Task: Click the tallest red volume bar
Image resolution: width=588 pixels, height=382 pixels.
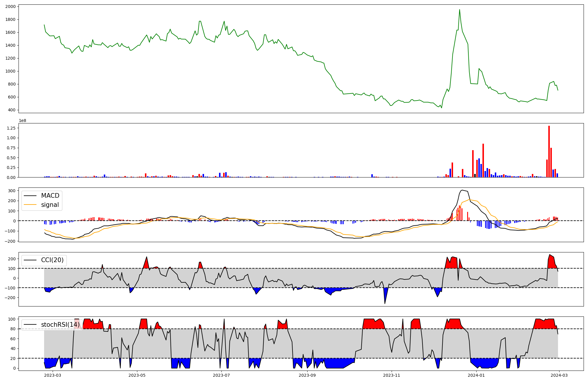Action: [x=549, y=151]
